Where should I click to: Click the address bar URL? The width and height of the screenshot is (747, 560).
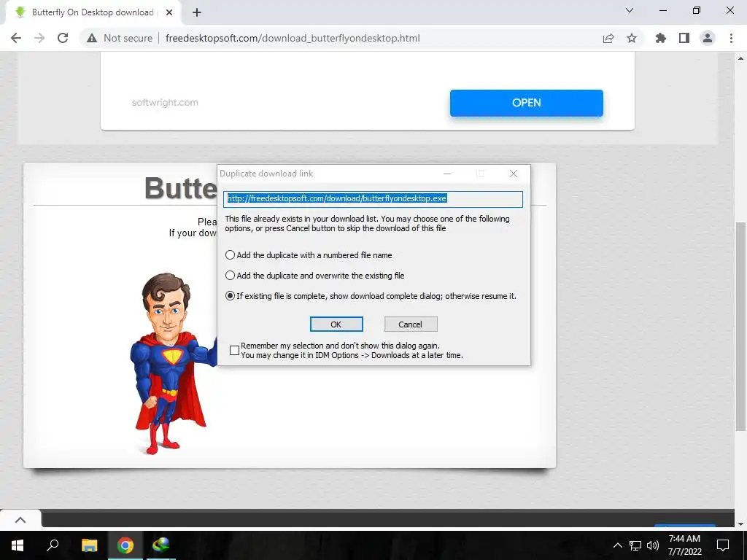293,38
